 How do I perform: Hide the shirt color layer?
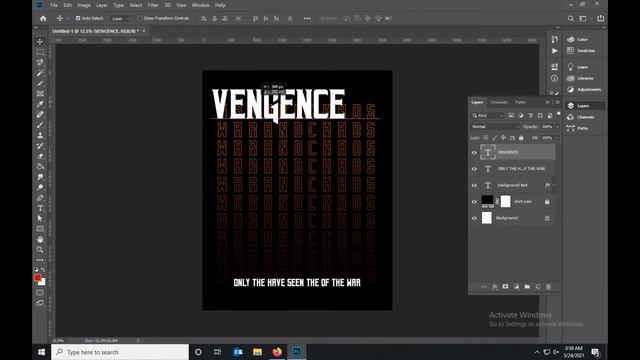coord(474,202)
